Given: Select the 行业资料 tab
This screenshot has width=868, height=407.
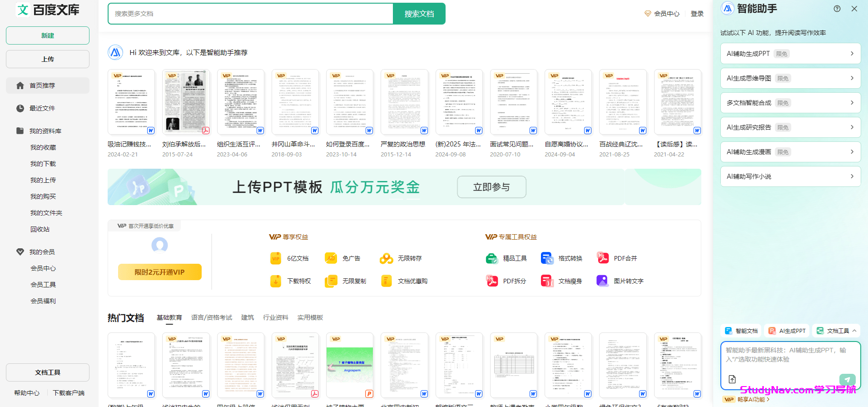Looking at the screenshot, I should (x=276, y=317).
